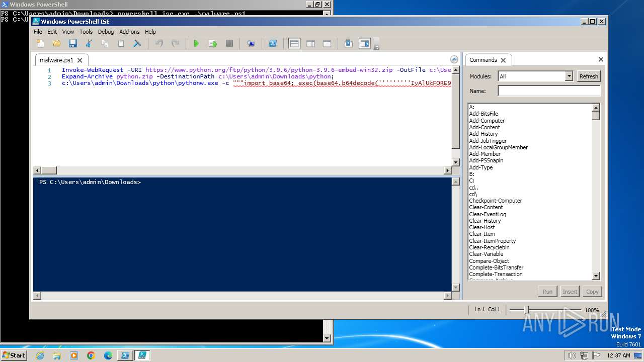Close the malware.ps1 tab with its X
The width and height of the screenshot is (644, 362).
click(x=80, y=60)
